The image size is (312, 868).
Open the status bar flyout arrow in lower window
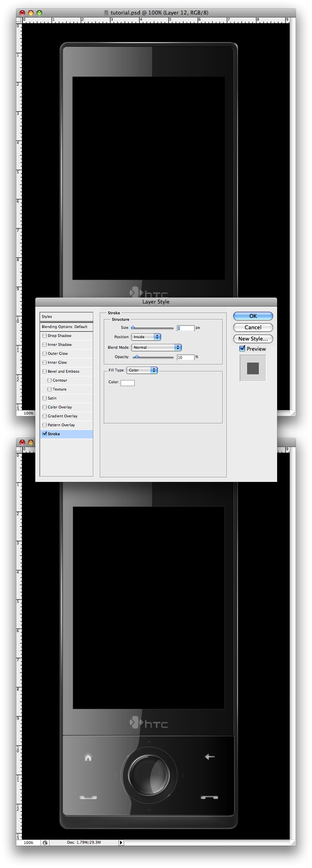tap(121, 843)
